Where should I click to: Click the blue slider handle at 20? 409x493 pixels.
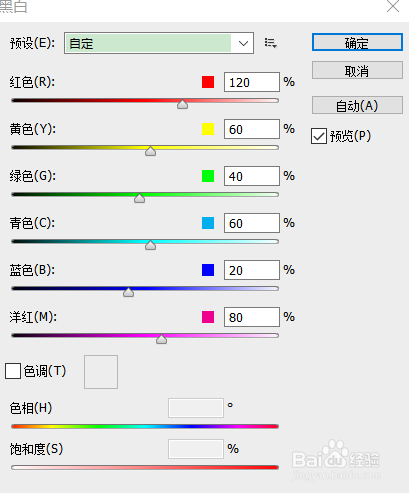tap(128, 292)
